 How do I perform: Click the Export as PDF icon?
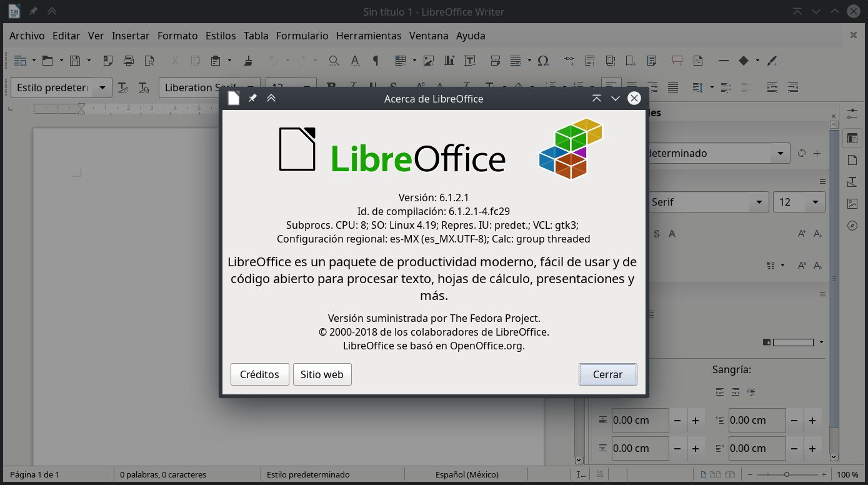coord(108,61)
